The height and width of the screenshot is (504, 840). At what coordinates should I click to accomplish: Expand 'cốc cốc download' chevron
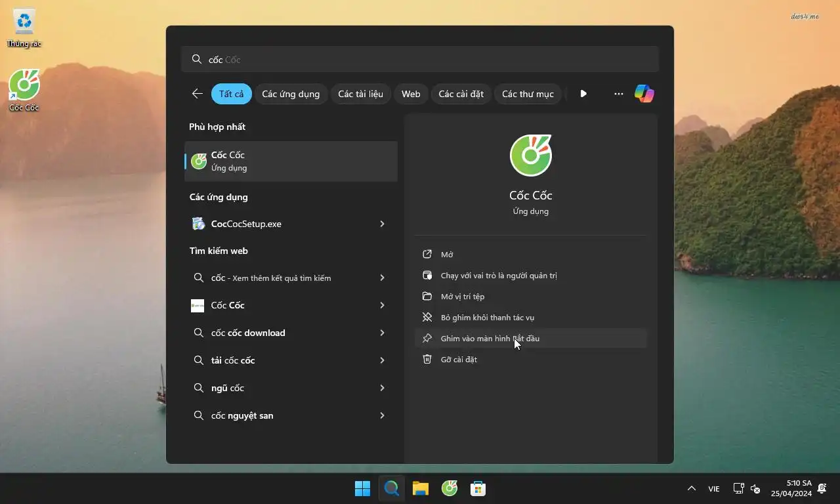tap(382, 333)
